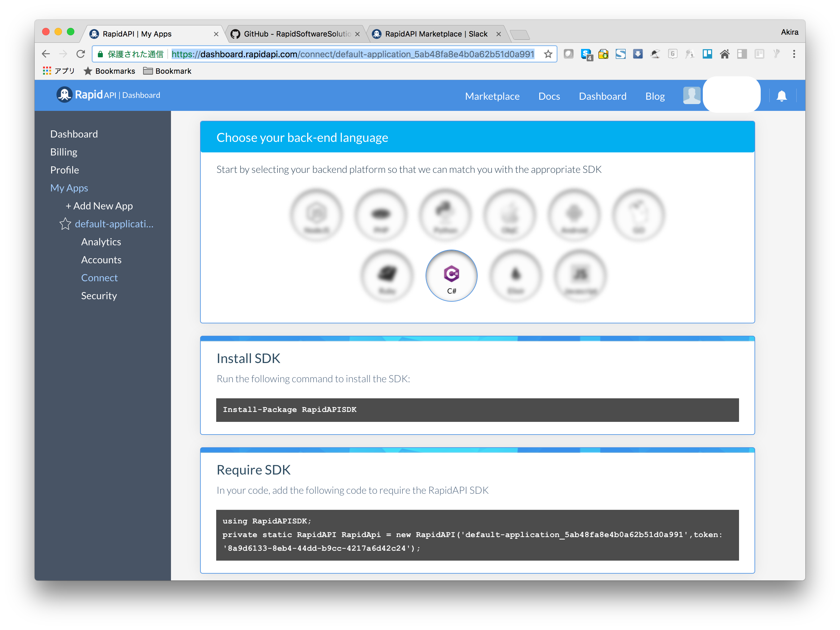Click the Install-Package RapidAPISDK code block

pos(477,410)
